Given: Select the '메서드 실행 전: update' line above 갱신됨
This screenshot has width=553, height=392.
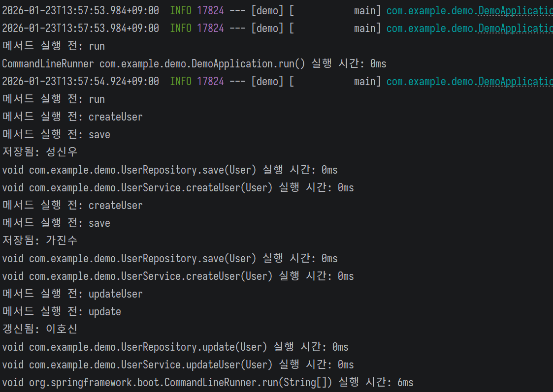Looking at the screenshot, I should [62, 312].
